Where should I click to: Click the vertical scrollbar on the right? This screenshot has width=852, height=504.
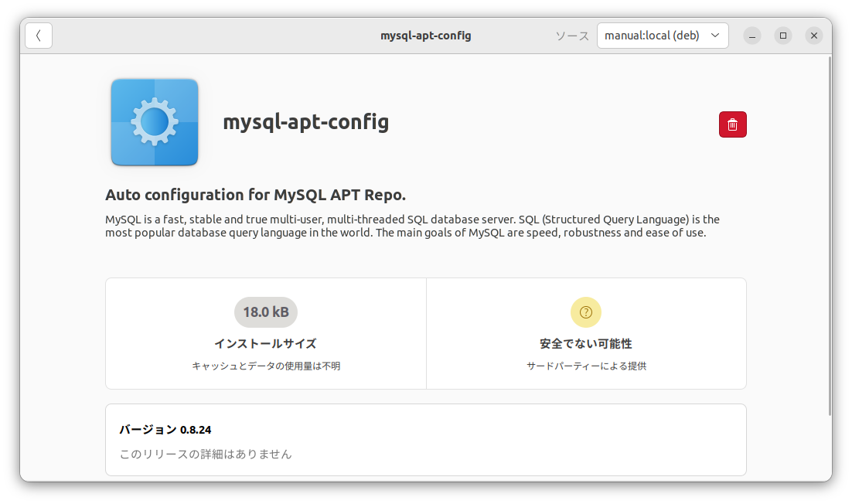(829, 237)
